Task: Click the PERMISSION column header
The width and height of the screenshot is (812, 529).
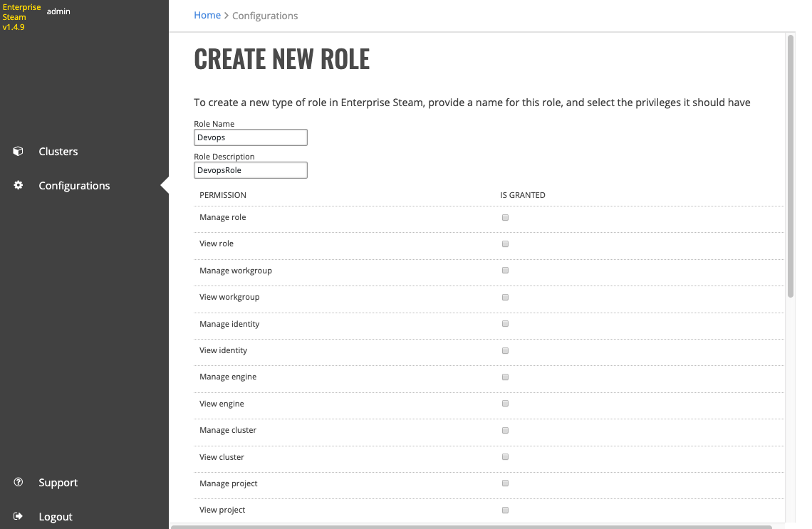Action: pyautogui.click(x=223, y=195)
